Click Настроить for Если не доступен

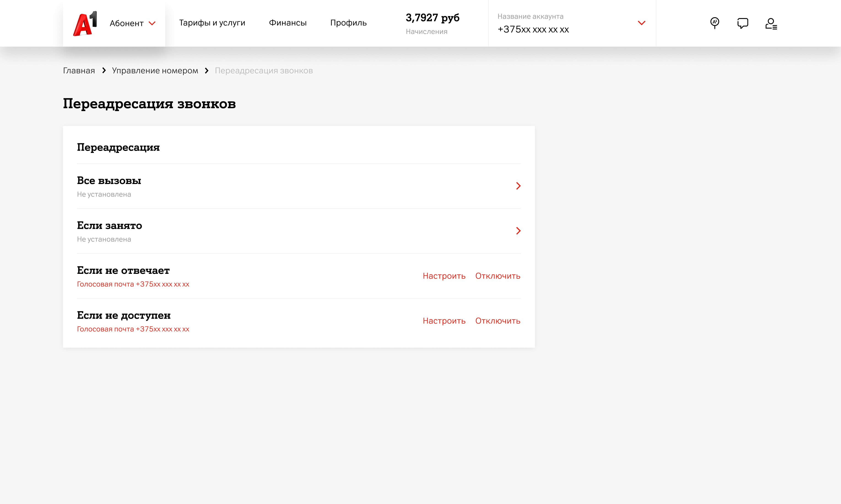pyautogui.click(x=444, y=321)
